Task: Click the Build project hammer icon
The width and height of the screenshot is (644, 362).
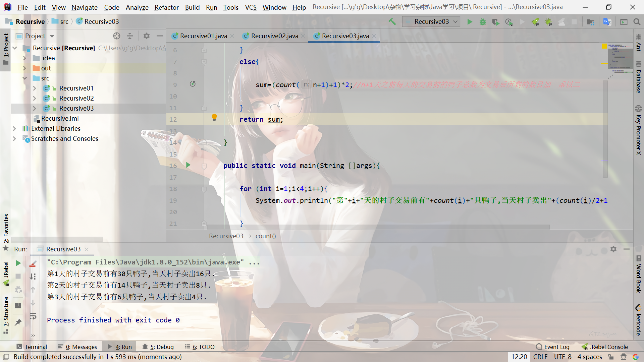Action: click(x=392, y=22)
